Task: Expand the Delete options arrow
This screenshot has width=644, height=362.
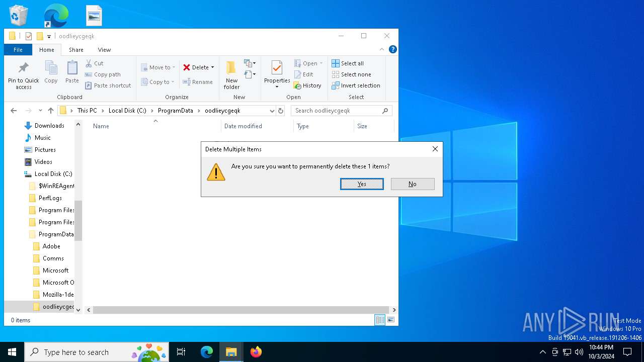Action: [212, 67]
